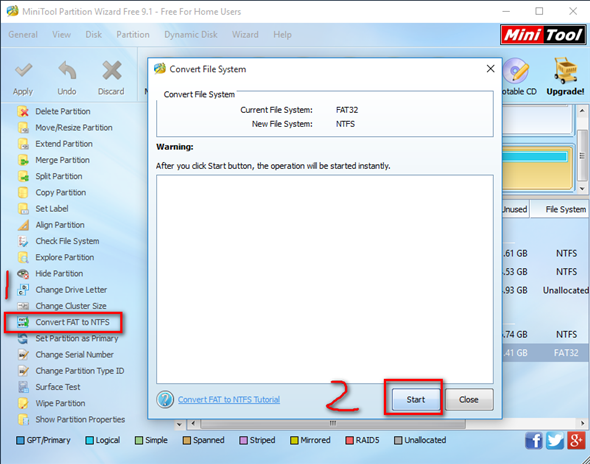The width and height of the screenshot is (590, 464).
Task: Click the disk map scroll up arrow
Action: [x=582, y=111]
